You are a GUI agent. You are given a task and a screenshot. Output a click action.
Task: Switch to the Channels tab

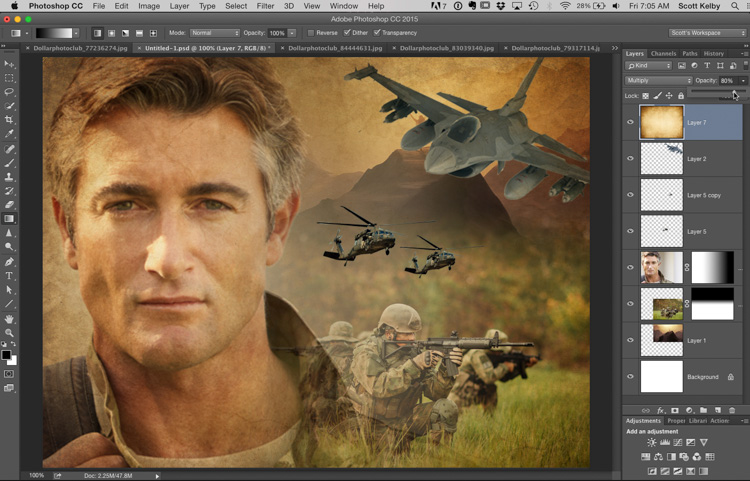(x=663, y=53)
